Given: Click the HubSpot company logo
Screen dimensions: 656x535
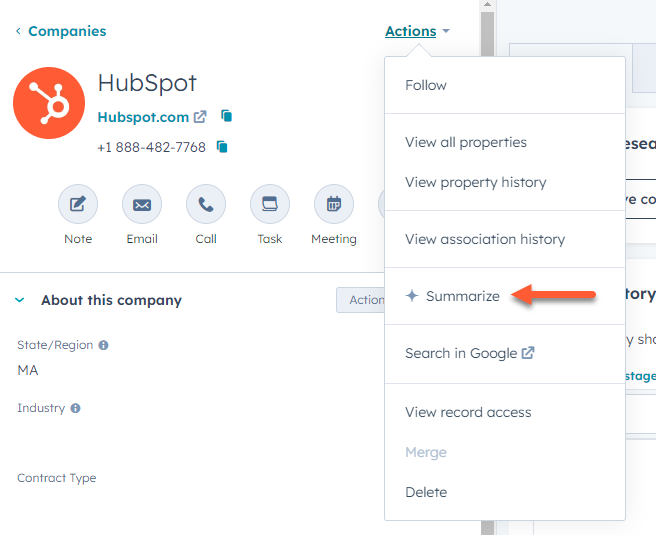Looking at the screenshot, I should (x=49, y=103).
